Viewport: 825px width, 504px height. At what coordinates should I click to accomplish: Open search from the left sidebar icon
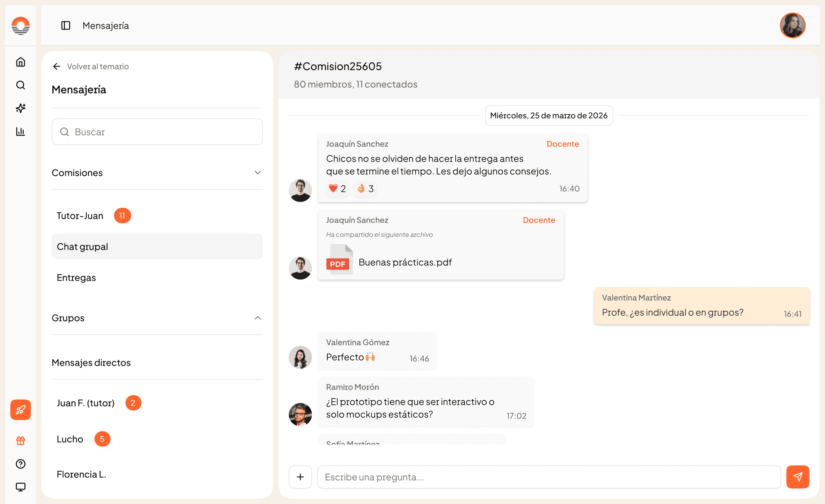[21, 85]
